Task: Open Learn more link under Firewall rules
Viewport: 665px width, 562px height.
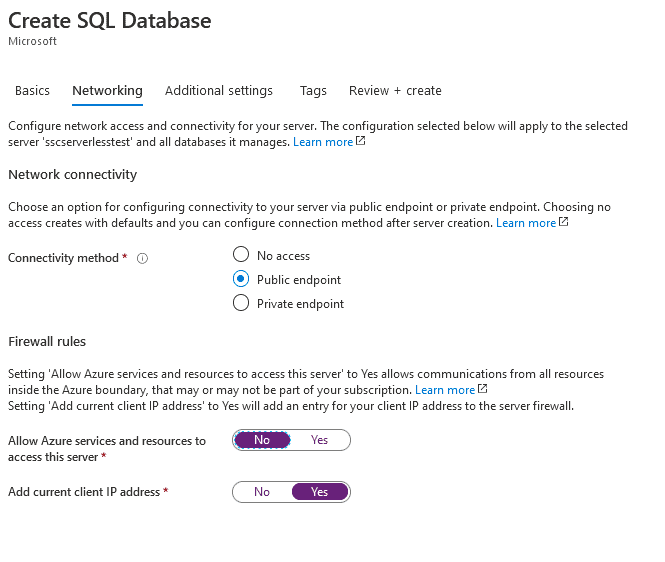Action: tap(445, 389)
